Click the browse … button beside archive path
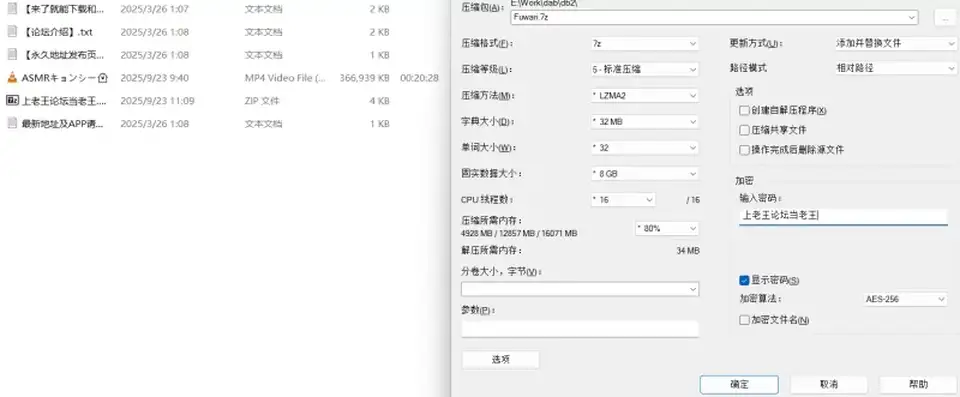Image resolution: width=960 pixels, height=397 pixels. click(945, 18)
